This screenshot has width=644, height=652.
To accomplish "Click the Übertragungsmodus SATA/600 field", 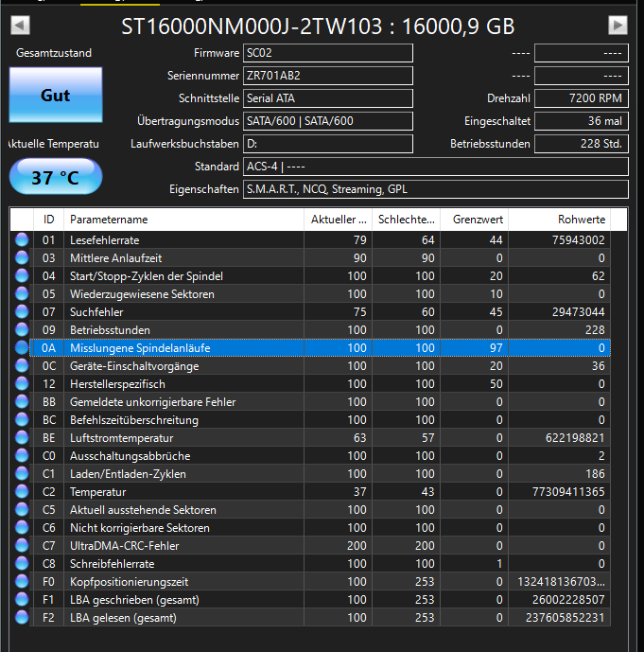I will [328, 121].
